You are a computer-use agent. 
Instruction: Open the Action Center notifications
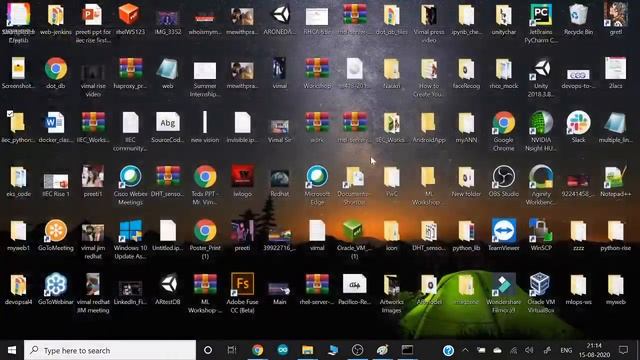click(x=623, y=350)
